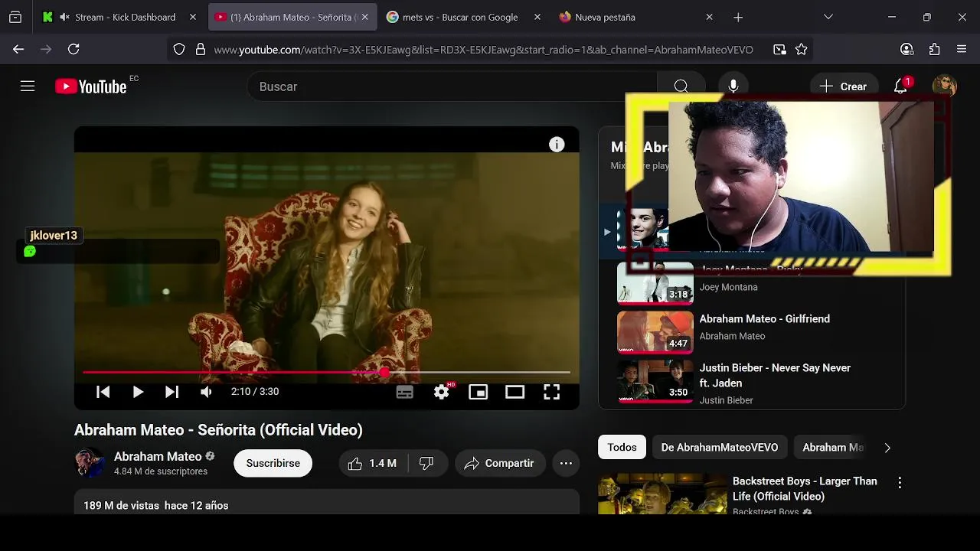Toggle subtitles on the player

405,392
